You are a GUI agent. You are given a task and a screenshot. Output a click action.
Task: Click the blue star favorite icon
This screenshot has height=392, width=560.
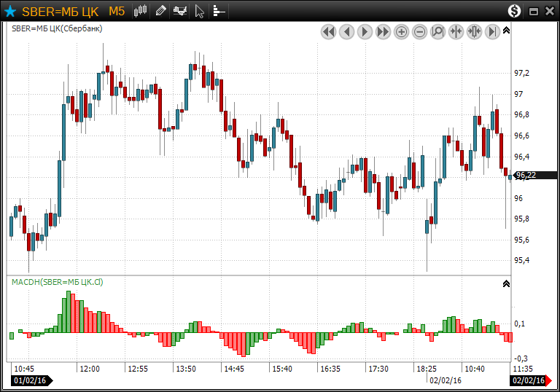pos(10,11)
